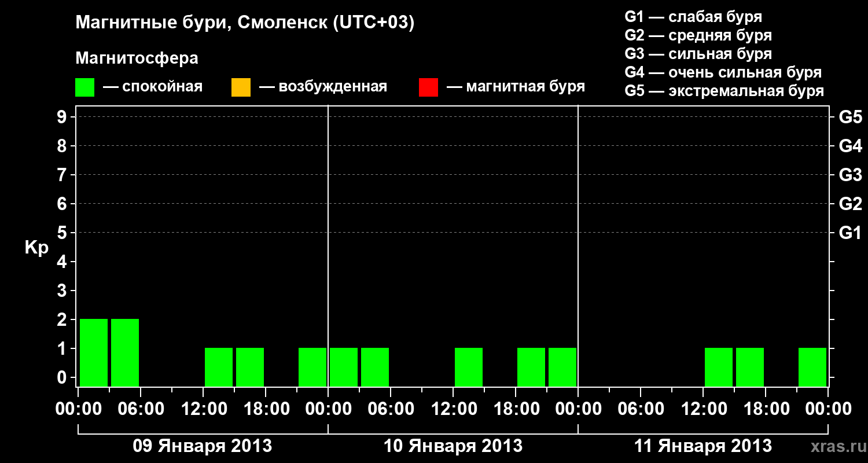Screen dimensions: 868x463
Task: Click the Kp 1 bar at 12:00–15:00 on 11 Января
Action: [x=719, y=367]
